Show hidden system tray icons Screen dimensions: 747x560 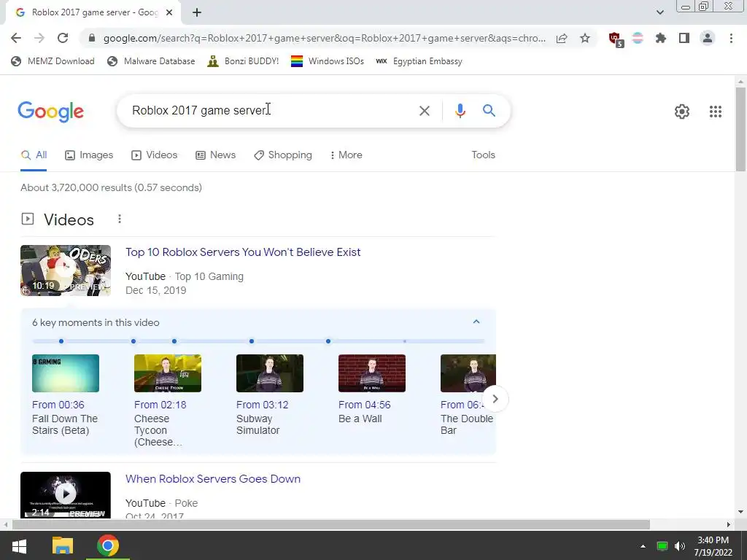pyautogui.click(x=643, y=546)
